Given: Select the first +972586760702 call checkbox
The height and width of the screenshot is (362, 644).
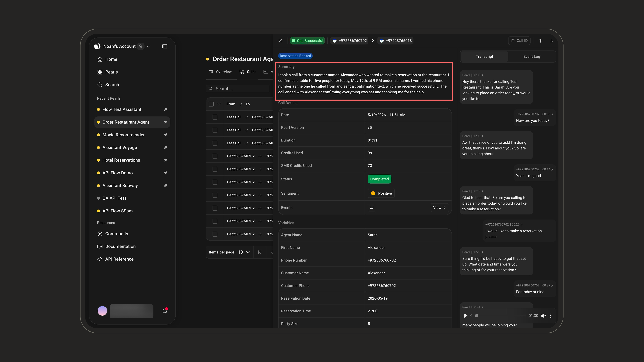Looking at the screenshot, I should click(x=215, y=156).
